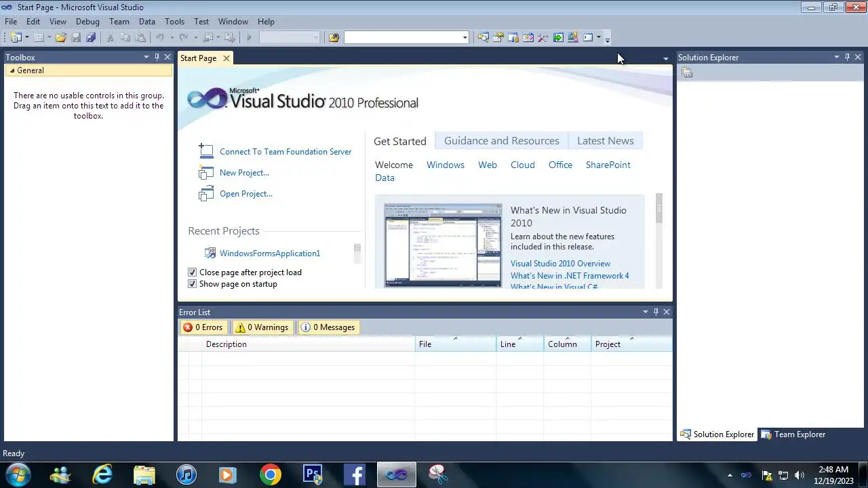Click the Open File folder icon
This screenshot has width=868, height=488.
click(61, 38)
